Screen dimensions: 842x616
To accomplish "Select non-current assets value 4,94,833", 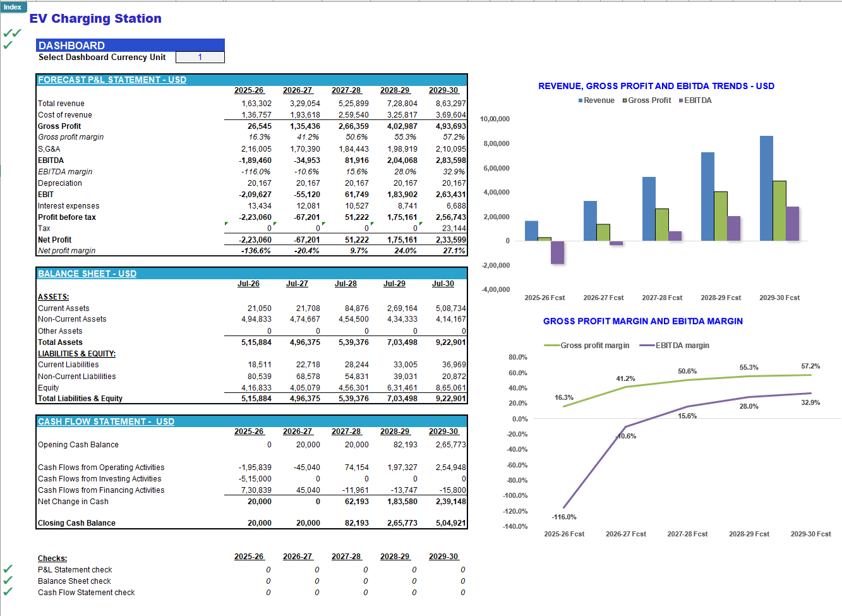I will point(256,319).
